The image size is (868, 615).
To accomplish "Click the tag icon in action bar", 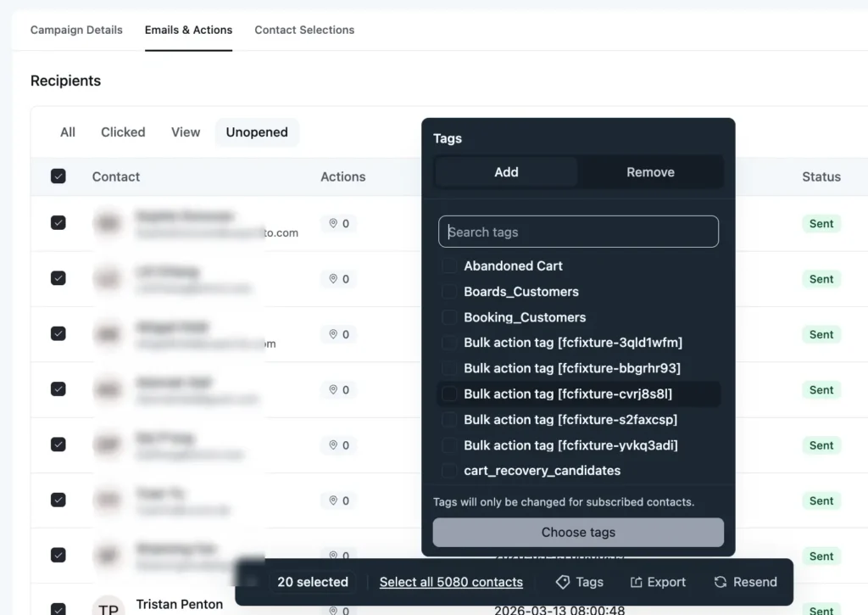I will click(563, 582).
